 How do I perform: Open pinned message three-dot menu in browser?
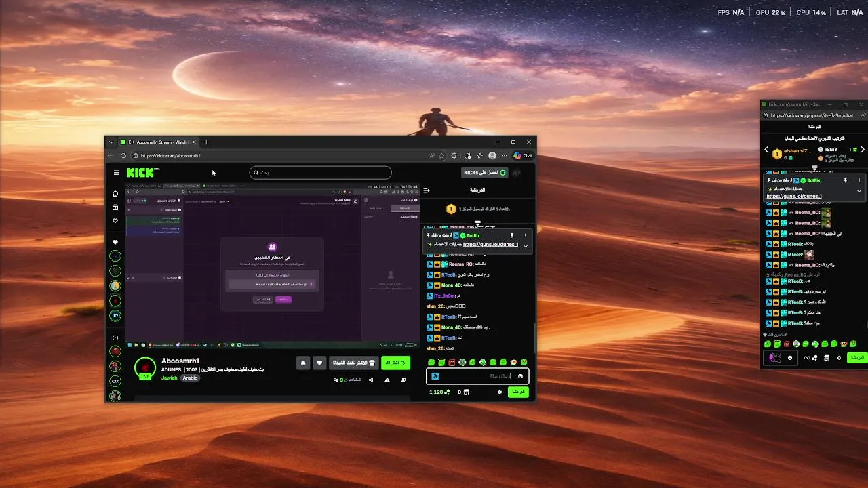(526, 235)
